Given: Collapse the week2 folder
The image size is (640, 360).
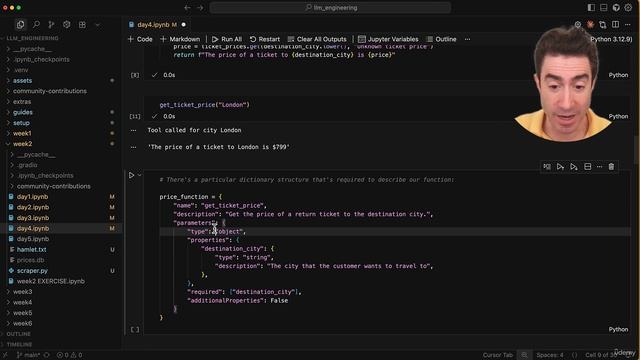Looking at the screenshot, I should click(x=22, y=144).
